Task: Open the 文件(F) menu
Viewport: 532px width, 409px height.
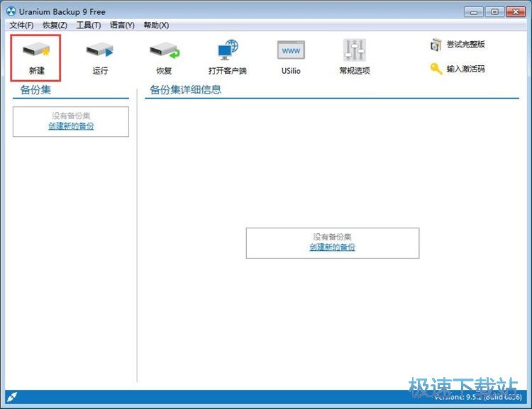Action: click(x=21, y=25)
